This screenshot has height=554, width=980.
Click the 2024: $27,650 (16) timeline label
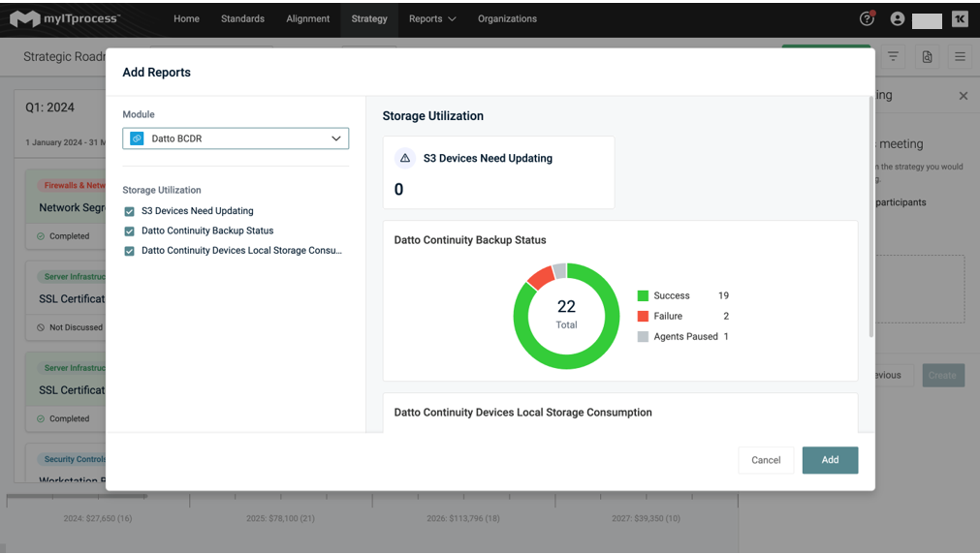(x=98, y=518)
